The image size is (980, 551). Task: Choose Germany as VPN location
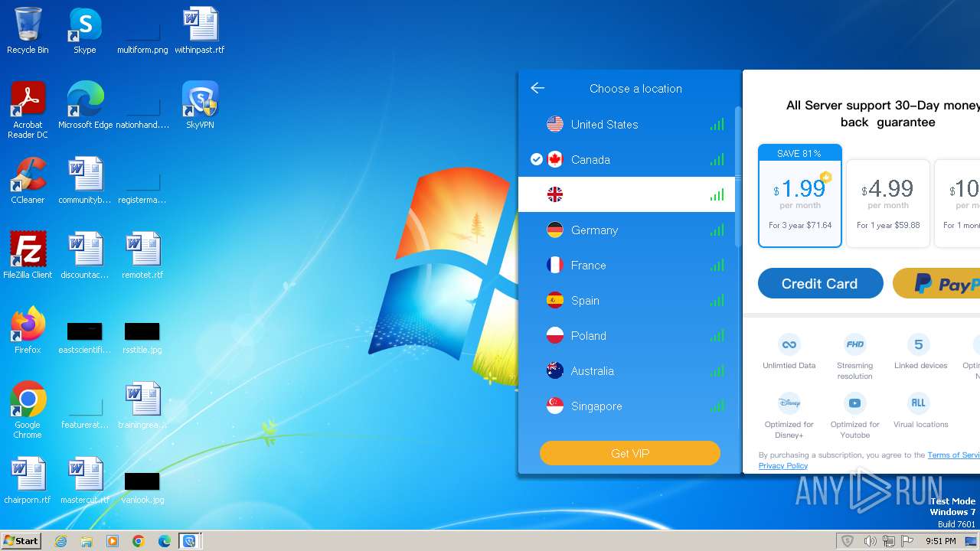(626, 230)
